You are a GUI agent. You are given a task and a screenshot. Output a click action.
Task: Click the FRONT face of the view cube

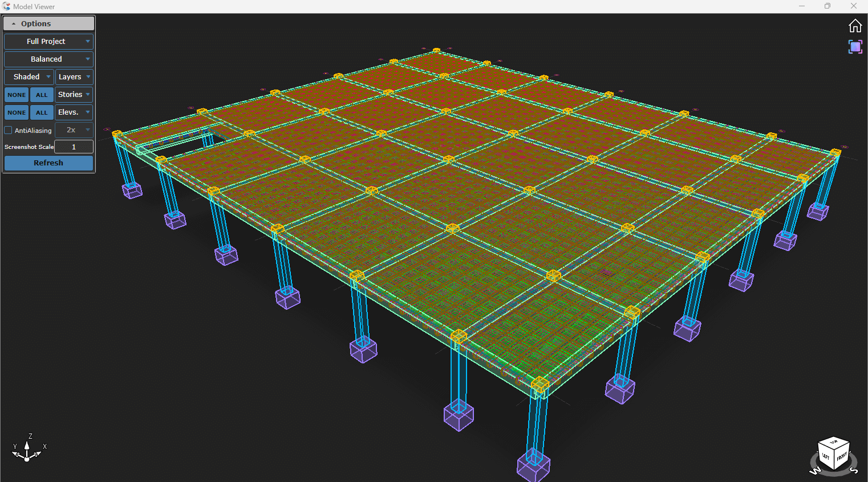coord(842,456)
